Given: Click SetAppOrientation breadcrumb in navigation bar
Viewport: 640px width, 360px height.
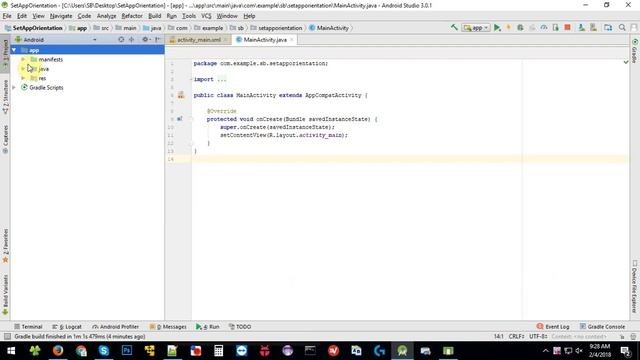Looking at the screenshot, I should (x=34, y=28).
